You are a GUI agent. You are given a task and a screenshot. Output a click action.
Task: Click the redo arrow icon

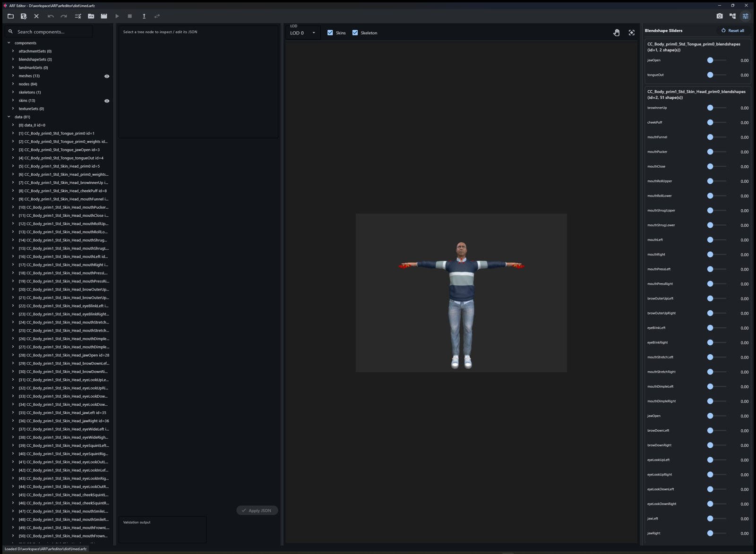click(64, 16)
